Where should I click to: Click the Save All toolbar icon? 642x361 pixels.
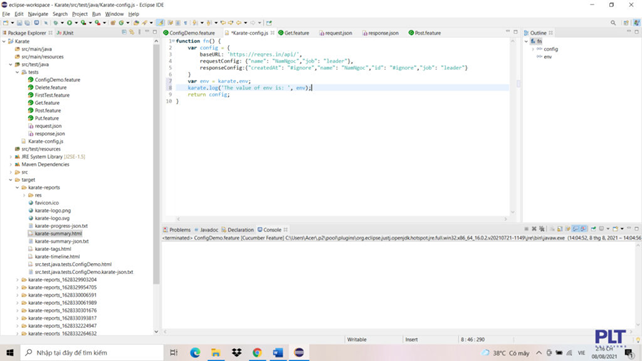point(27,23)
